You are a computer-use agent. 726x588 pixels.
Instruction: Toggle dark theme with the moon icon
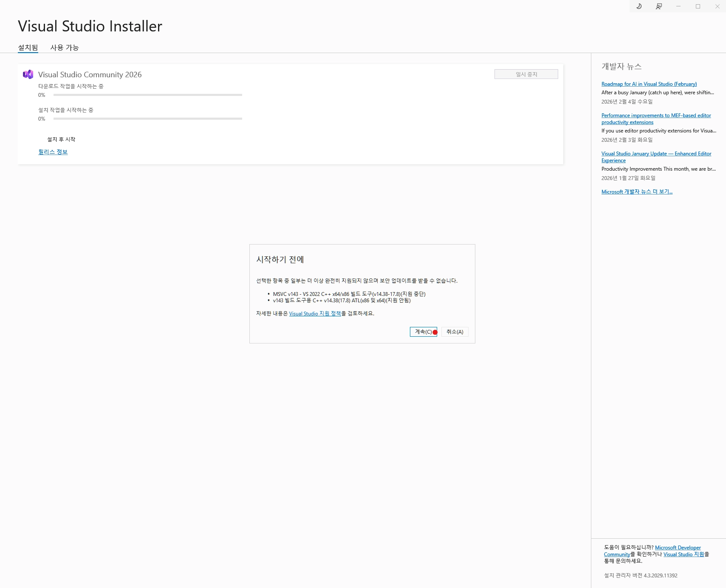click(x=639, y=6)
